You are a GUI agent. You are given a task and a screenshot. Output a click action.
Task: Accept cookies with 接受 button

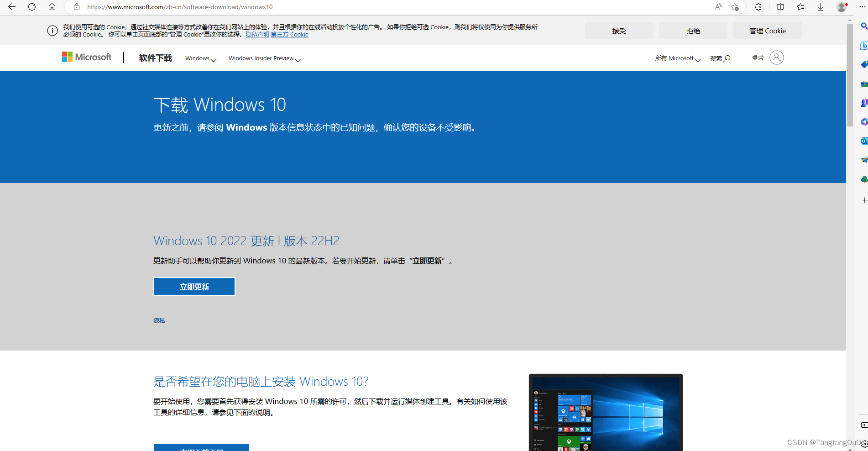[x=619, y=31]
